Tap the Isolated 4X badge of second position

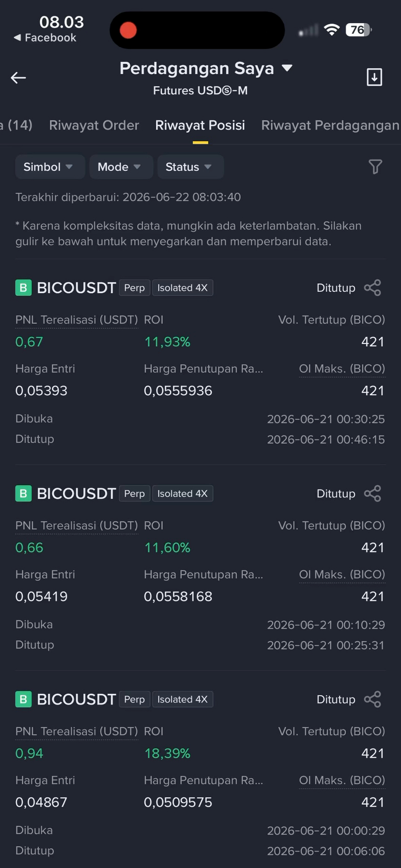click(183, 494)
